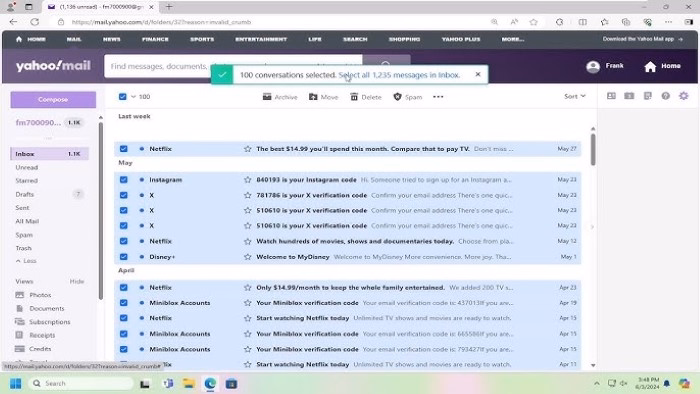700x394 pixels.
Task: Click the sidebar folder list scrollbar
Action: [100, 210]
